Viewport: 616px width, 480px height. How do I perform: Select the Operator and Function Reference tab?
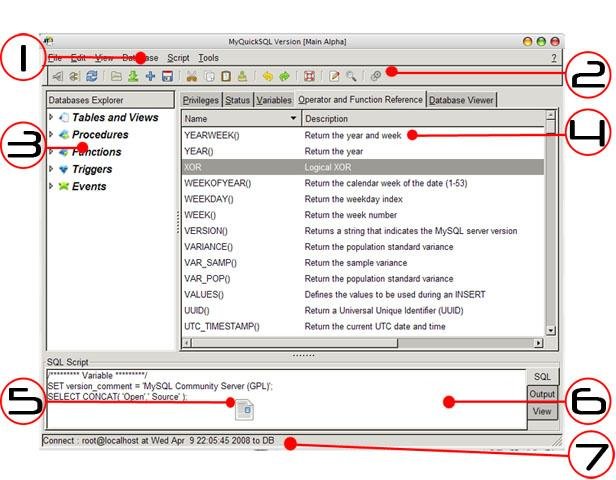360,100
